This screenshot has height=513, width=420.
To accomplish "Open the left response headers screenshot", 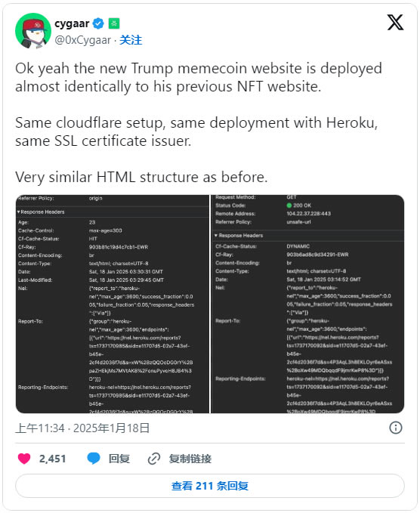I will click(x=113, y=304).
